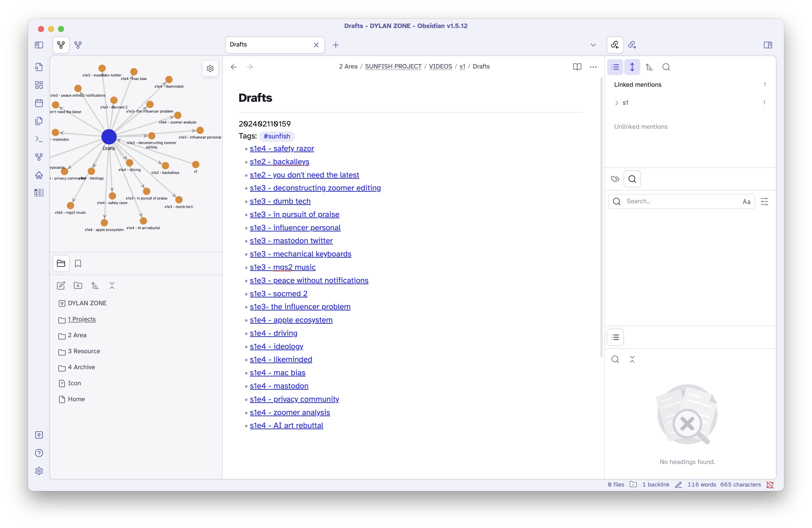This screenshot has height=528, width=812.
Task: Open Obsidian settings gear icon
Action: click(x=39, y=471)
